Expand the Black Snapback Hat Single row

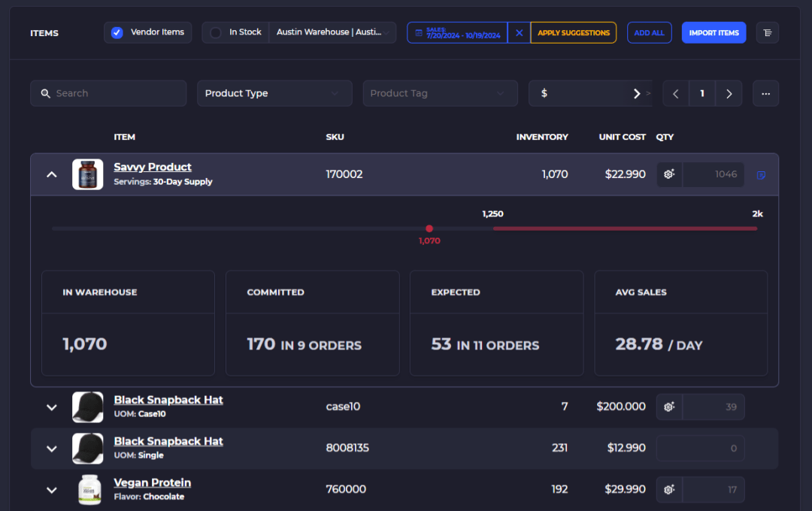coord(52,449)
